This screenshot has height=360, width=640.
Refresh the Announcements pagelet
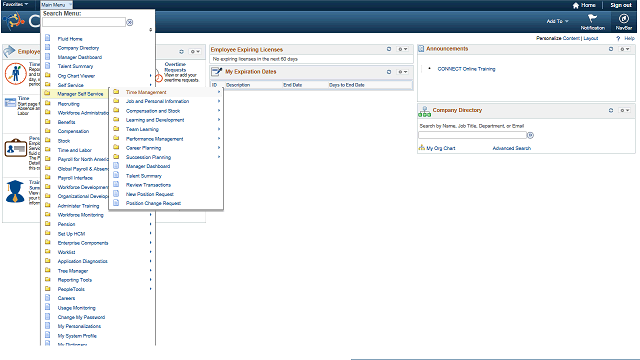tap(611, 49)
